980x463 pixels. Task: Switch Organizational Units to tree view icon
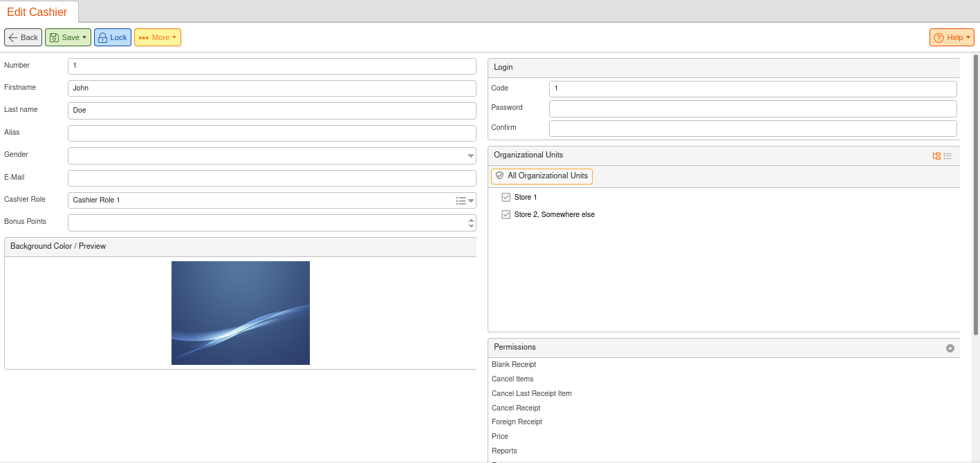936,156
